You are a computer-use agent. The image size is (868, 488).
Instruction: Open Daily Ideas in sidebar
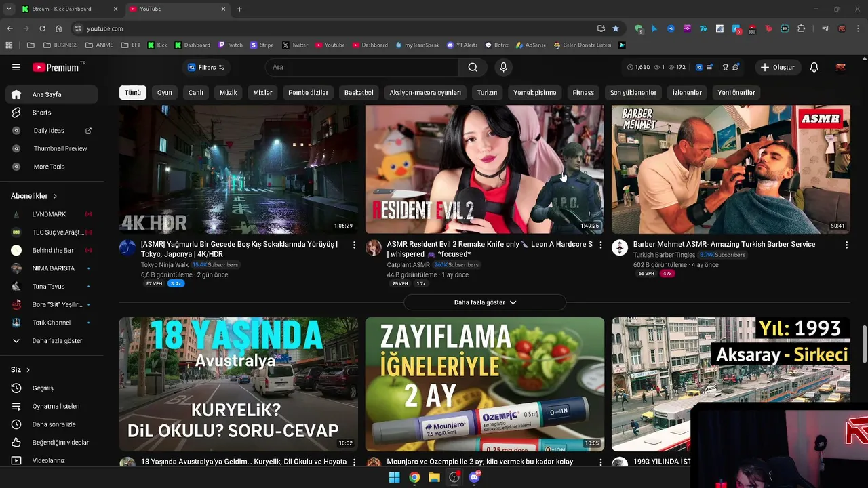[52, 130]
